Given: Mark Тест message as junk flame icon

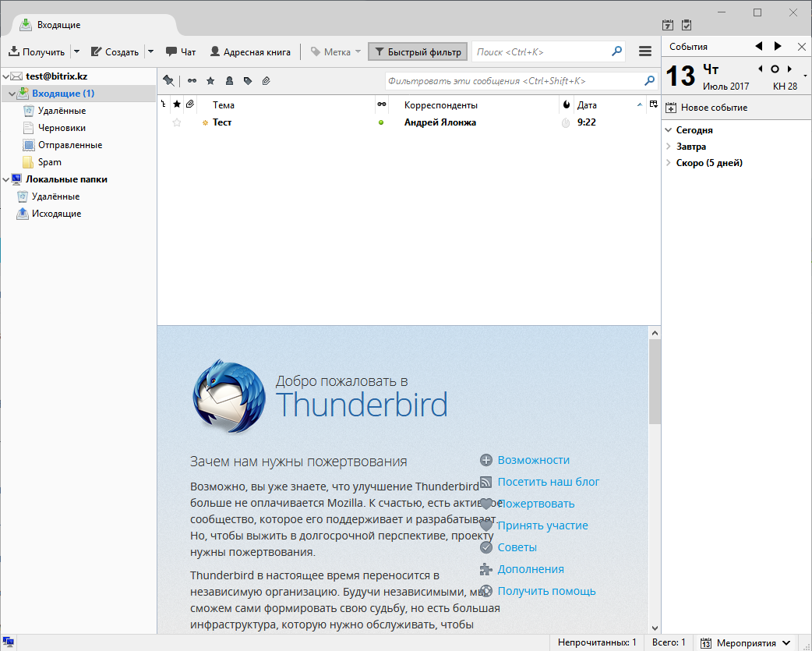Looking at the screenshot, I should tap(566, 122).
